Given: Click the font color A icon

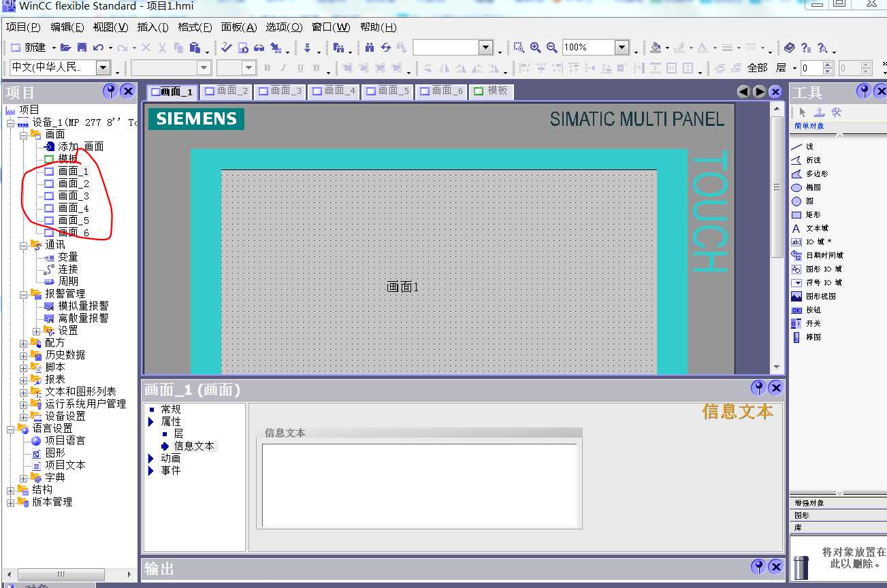Looking at the screenshot, I should [x=703, y=48].
